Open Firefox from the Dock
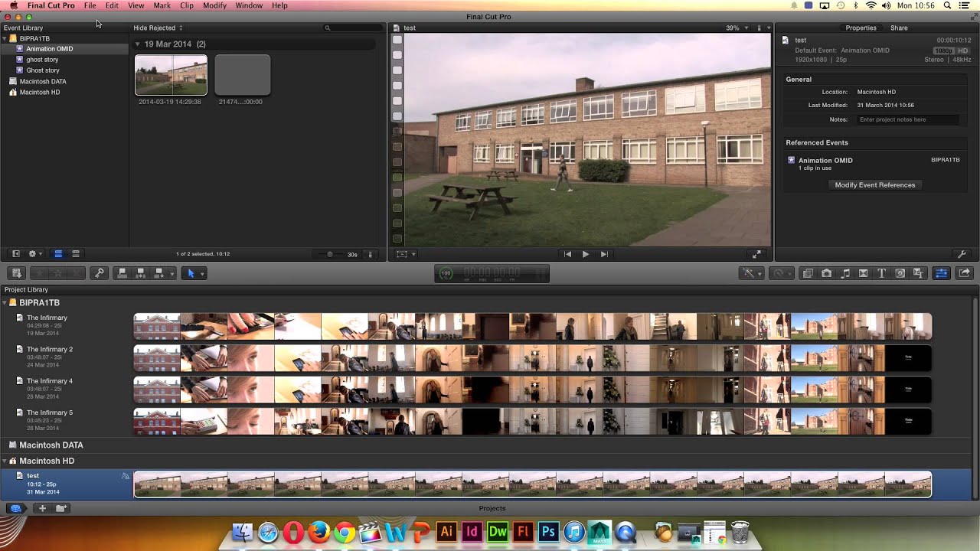The height and width of the screenshot is (551, 980). click(318, 532)
